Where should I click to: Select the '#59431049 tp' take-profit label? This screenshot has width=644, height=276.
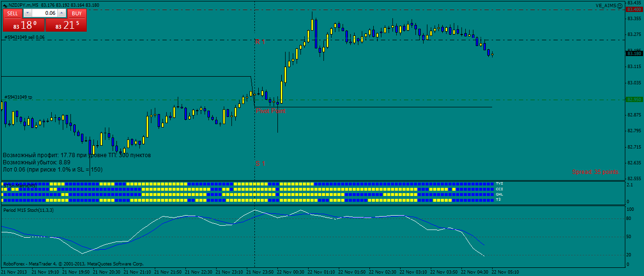click(x=18, y=97)
